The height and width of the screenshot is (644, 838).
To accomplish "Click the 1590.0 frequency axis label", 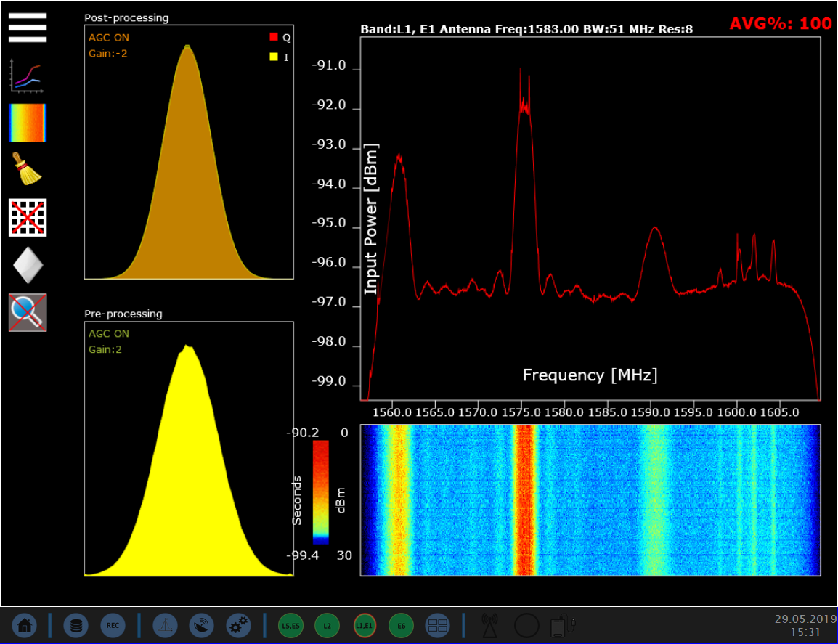I will 651,412.
